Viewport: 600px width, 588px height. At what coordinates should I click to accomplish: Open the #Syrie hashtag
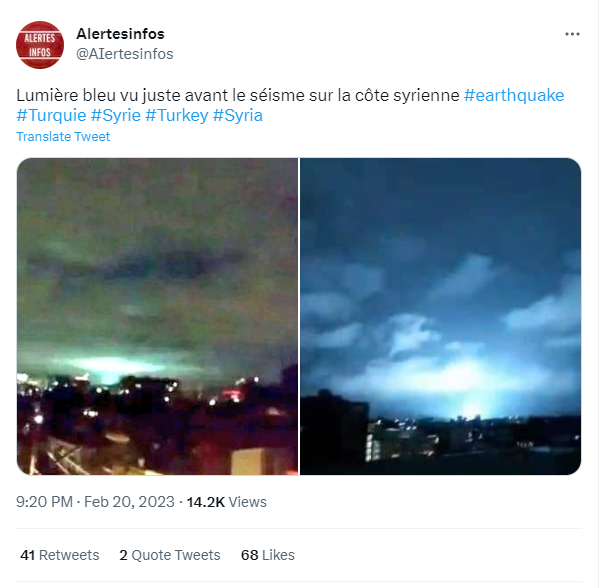click(116, 115)
